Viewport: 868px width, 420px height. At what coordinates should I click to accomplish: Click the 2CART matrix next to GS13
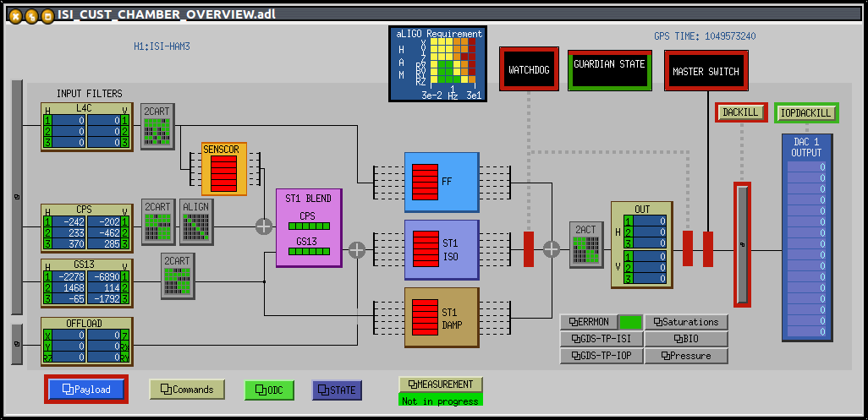(x=178, y=275)
